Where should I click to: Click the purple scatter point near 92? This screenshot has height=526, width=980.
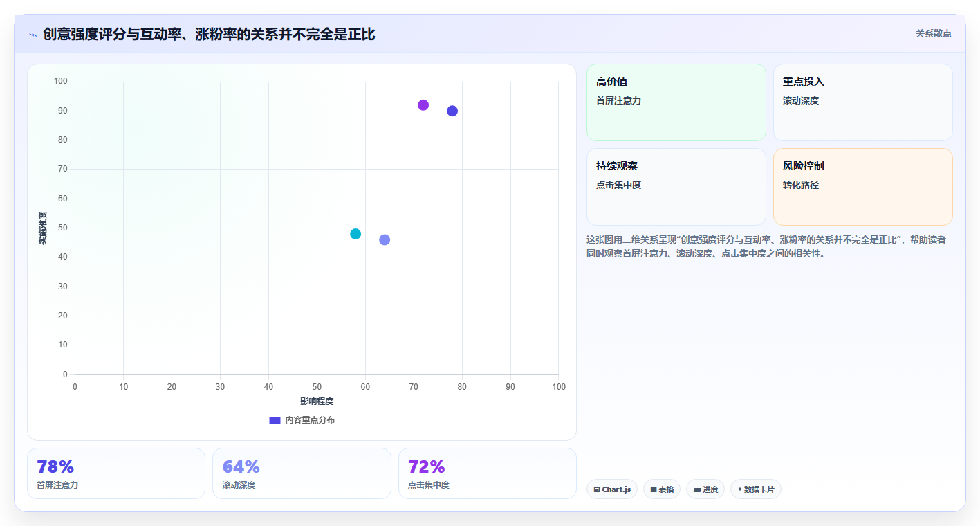[423, 105]
